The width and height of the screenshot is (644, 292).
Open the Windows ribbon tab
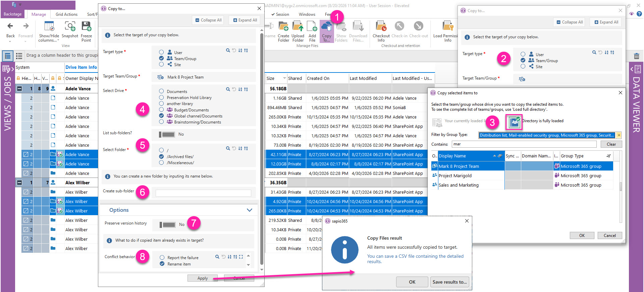click(307, 14)
